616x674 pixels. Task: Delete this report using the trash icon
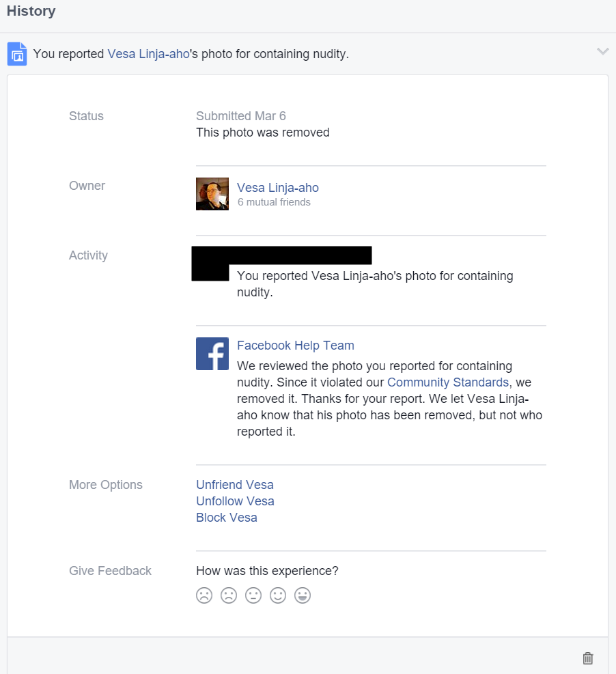tap(587, 658)
